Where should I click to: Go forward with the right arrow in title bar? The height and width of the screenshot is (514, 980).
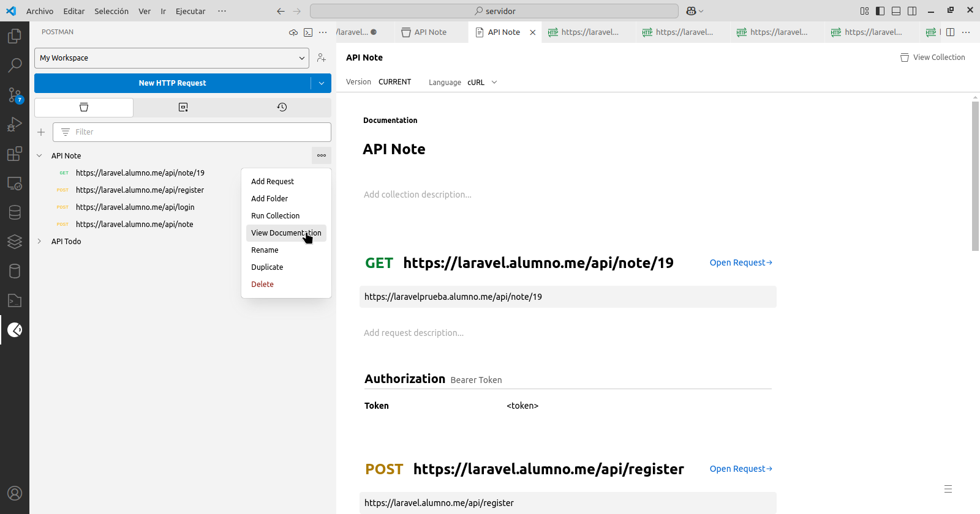[297, 11]
